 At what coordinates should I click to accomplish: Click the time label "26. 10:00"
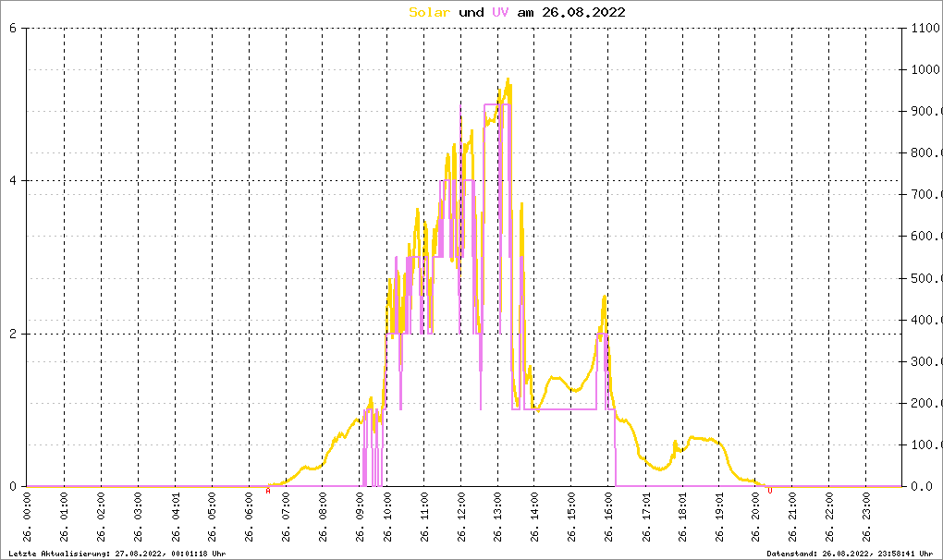click(387, 517)
